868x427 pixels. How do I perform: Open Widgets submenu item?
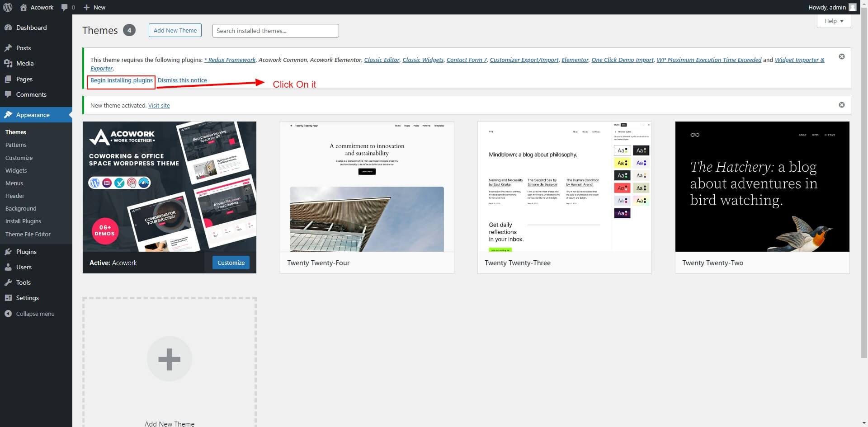[x=16, y=170]
